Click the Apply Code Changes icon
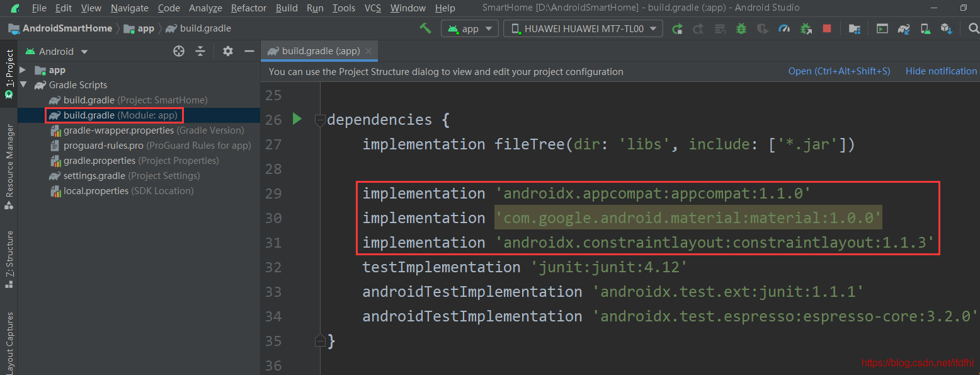The height and width of the screenshot is (375, 980). [720, 28]
